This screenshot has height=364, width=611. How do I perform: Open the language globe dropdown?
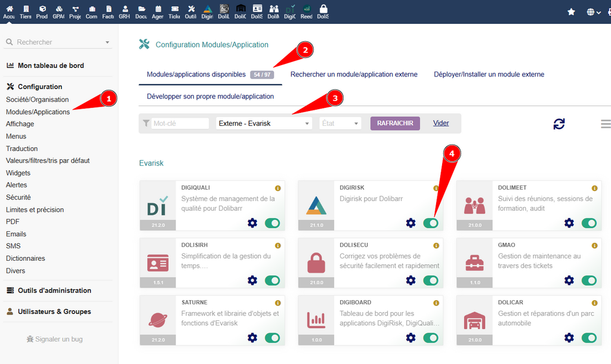(x=591, y=11)
